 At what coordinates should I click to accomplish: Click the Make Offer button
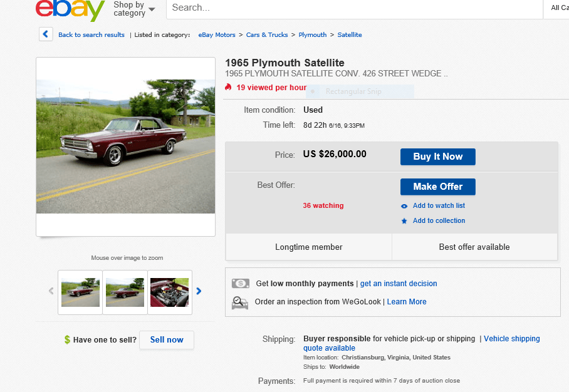point(437,187)
